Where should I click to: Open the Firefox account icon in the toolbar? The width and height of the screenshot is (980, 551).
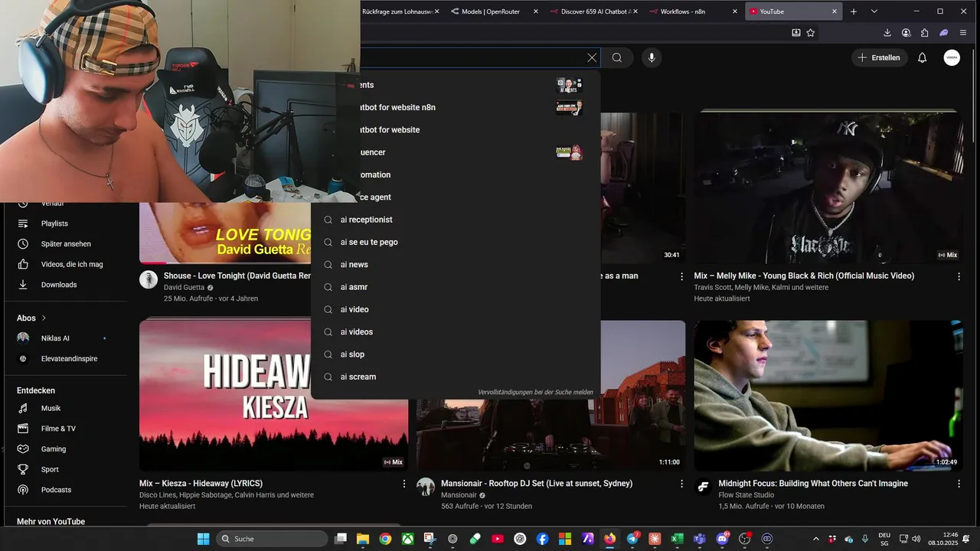point(906,33)
